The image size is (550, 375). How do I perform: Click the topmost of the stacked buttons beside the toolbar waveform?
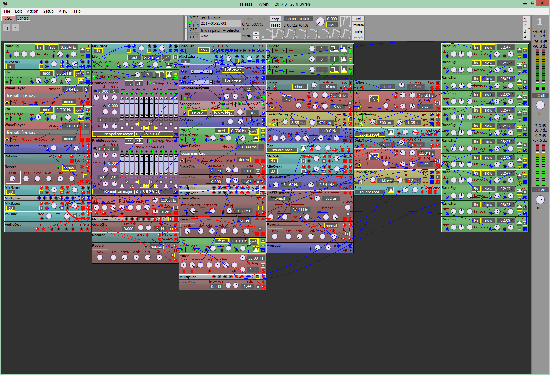pyautogui.click(x=358, y=19)
